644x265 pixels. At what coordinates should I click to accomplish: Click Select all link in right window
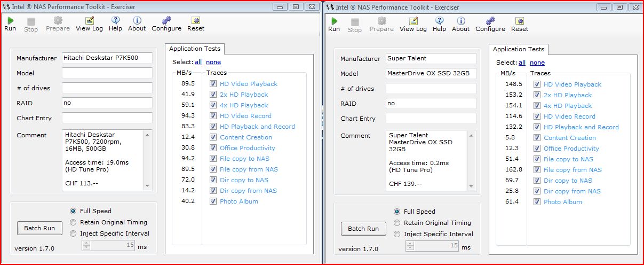pos(522,63)
